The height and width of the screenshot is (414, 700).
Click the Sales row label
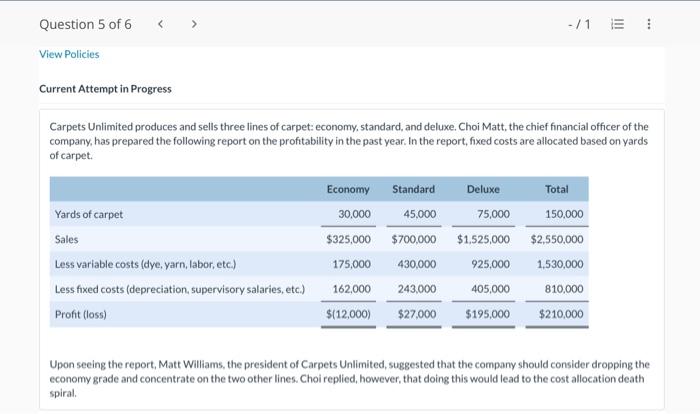click(x=66, y=240)
